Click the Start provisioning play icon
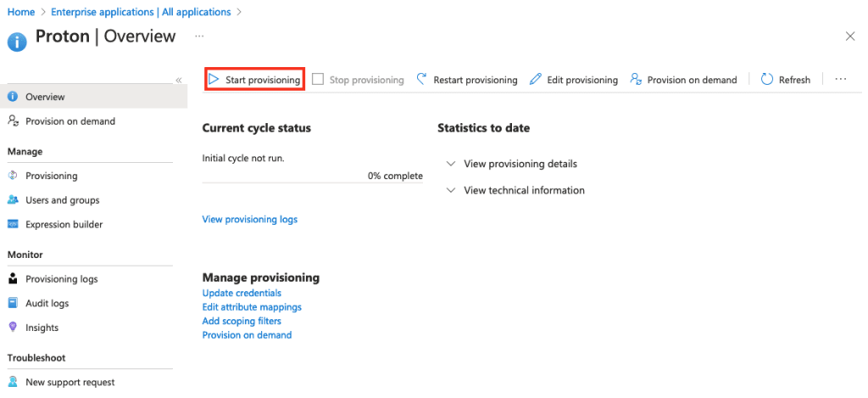868x398 pixels. (x=214, y=80)
